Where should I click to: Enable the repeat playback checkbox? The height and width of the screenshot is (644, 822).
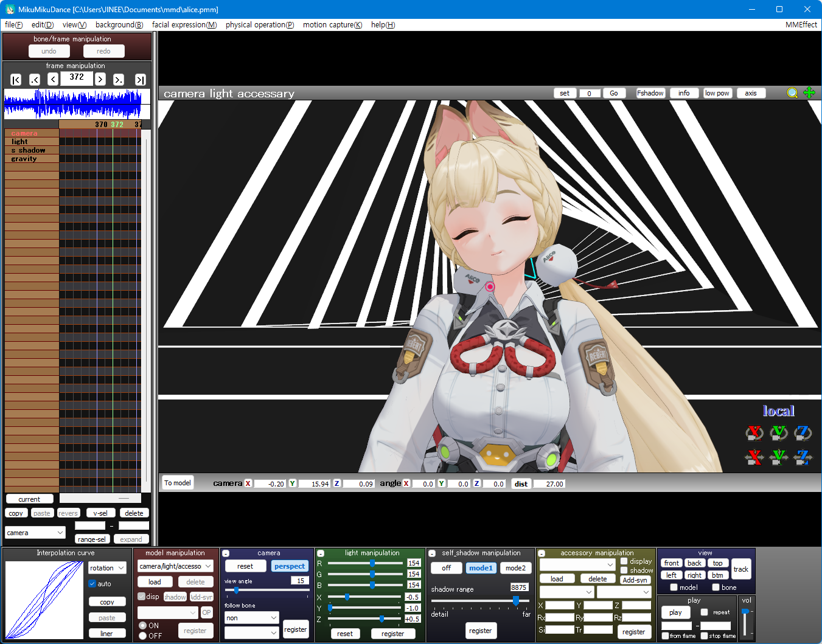704,612
